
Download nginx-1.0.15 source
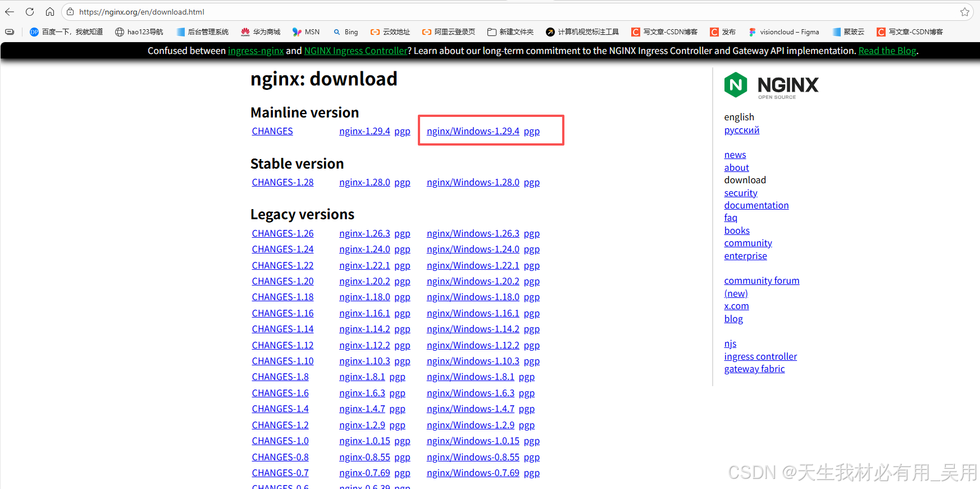click(364, 441)
